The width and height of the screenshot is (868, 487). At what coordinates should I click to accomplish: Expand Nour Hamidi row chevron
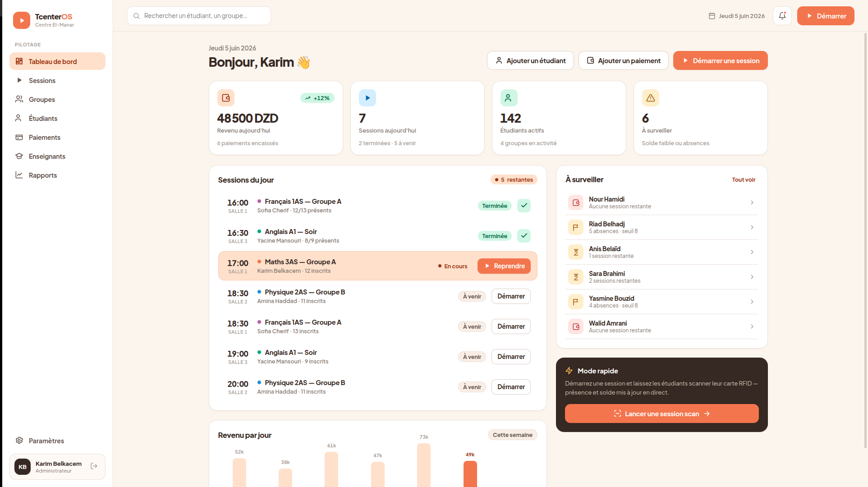752,202
